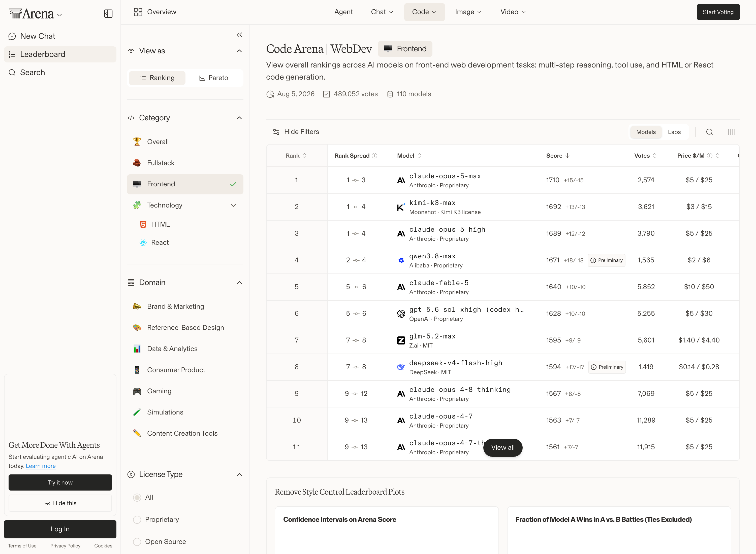Click the Log In button
This screenshot has width=756, height=554.
pyautogui.click(x=60, y=529)
